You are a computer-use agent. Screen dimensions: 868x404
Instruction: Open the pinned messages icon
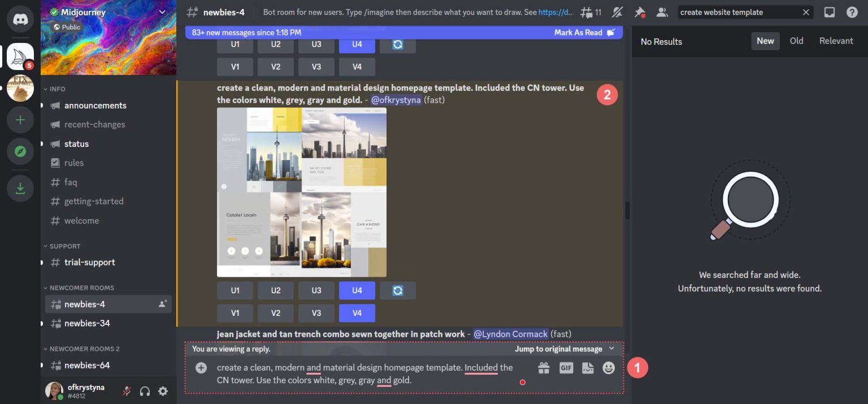pyautogui.click(x=639, y=12)
